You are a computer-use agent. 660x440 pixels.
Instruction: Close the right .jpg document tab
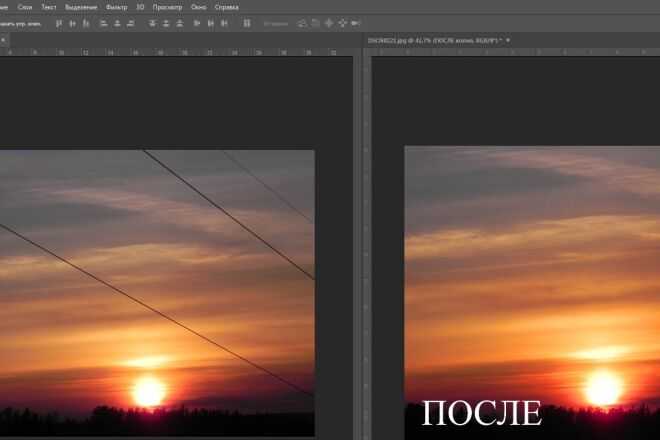pos(508,40)
